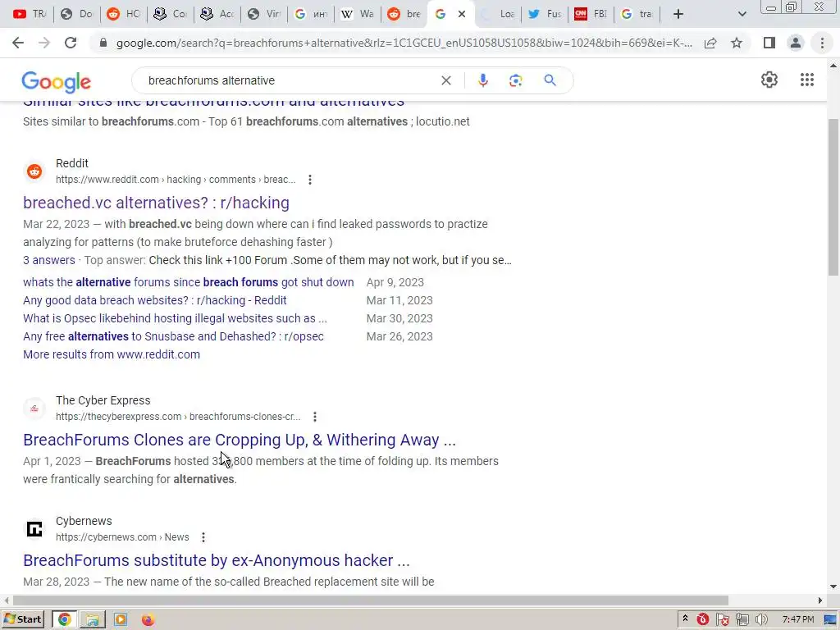Bookmark this page with star icon
Image resolution: width=840 pixels, height=630 pixels.
click(737, 43)
